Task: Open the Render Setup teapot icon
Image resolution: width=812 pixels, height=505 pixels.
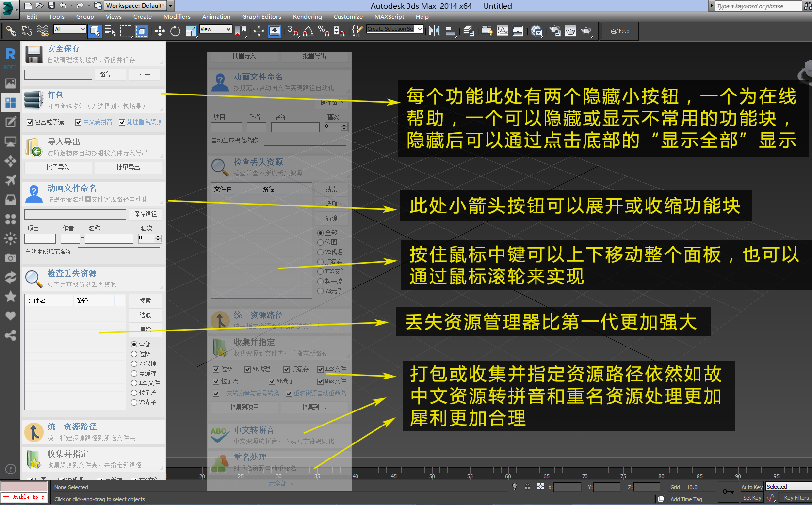Action: 554,31
